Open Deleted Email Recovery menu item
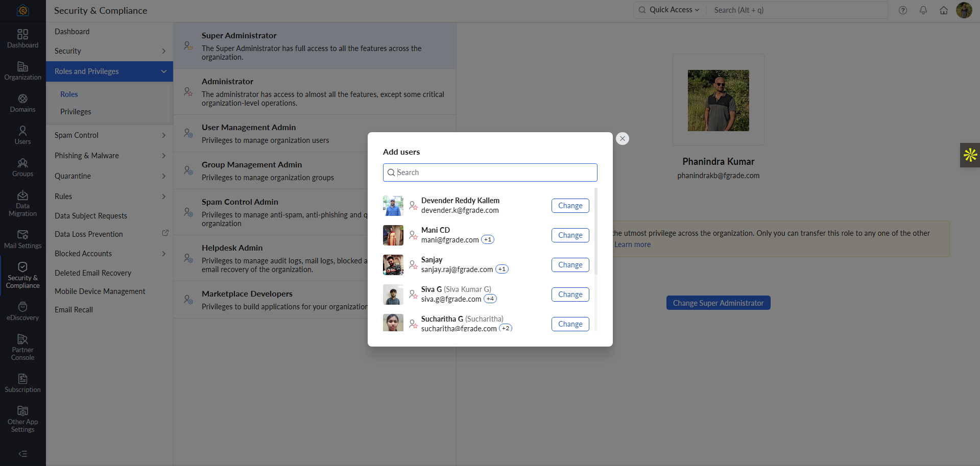The width and height of the screenshot is (980, 466). point(93,273)
